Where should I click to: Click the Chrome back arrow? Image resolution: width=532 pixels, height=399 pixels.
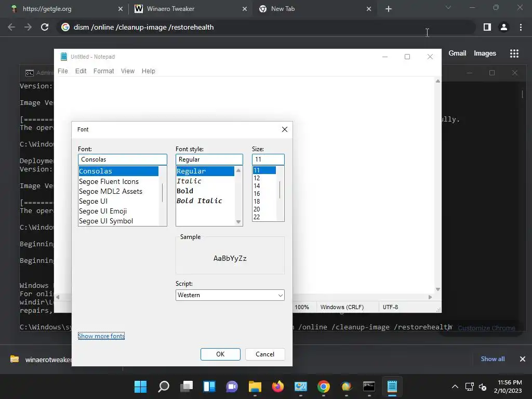click(11, 27)
